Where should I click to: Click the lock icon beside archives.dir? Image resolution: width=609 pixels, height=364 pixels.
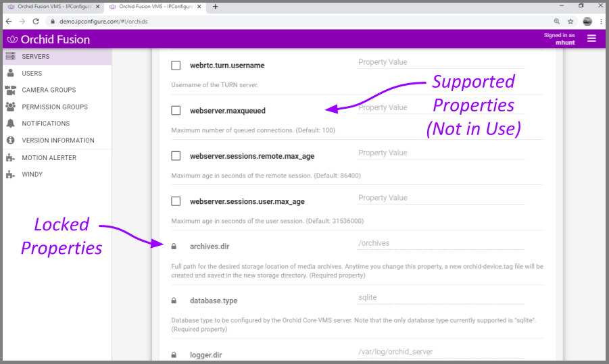click(x=174, y=246)
